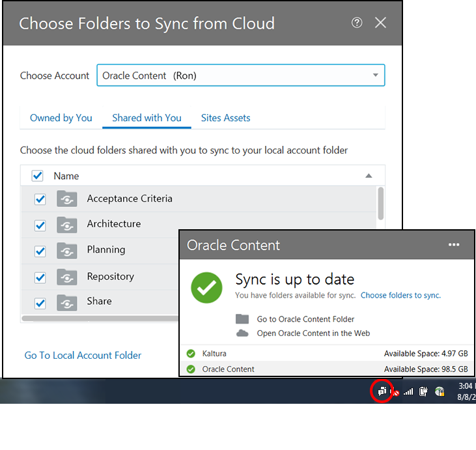The width and height of the screenshot is (476, 450).
Task: Switch to the Owned by You tab
Action: pos(61,118)
